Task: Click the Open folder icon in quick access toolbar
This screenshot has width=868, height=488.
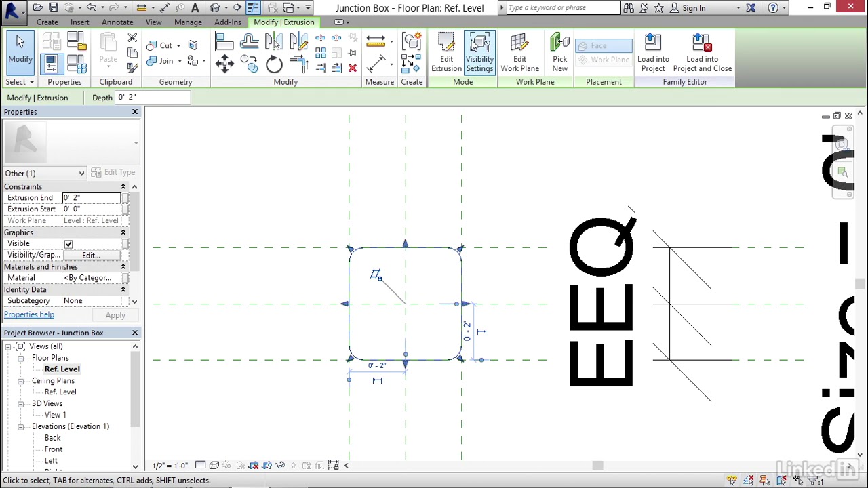Action: [x=38, y=7]
